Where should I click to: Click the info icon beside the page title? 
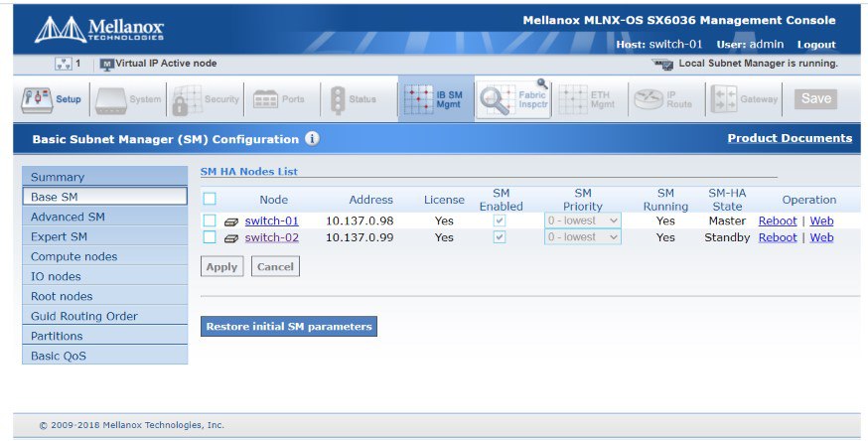coord(312,138)
